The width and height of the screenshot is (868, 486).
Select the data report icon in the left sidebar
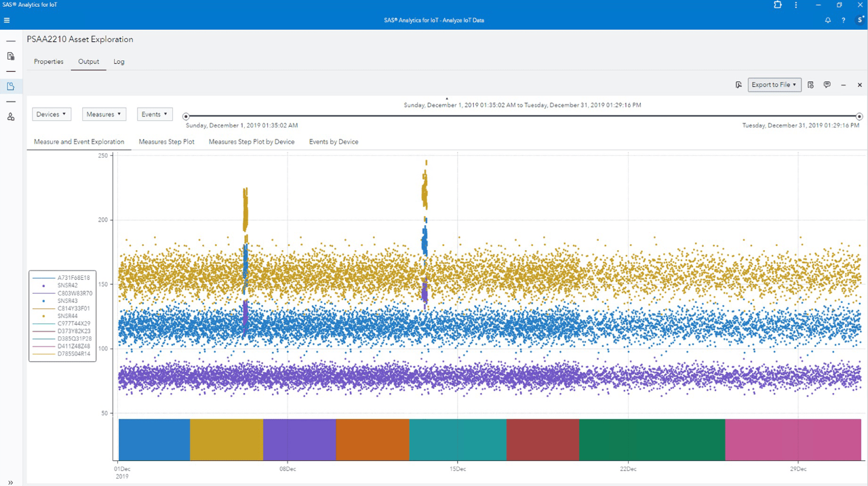pos(10,56)
